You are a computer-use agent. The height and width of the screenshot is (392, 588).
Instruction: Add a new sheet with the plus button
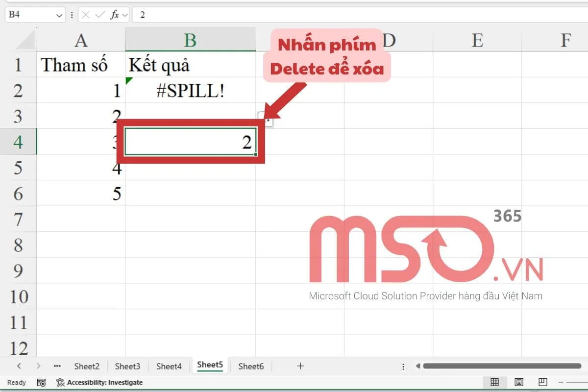[x=301, y=366]
